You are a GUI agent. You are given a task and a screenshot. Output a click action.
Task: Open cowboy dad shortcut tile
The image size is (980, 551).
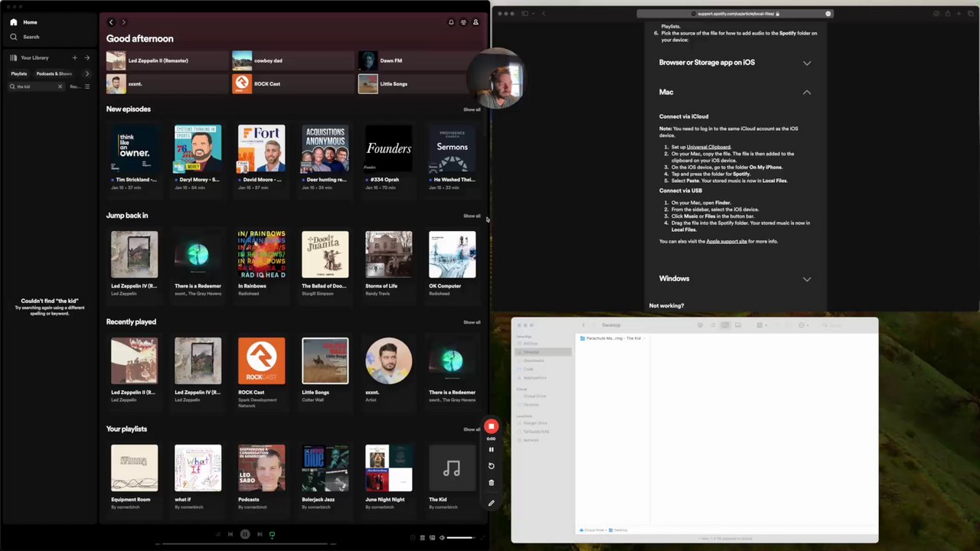click(x=294, y=60)
